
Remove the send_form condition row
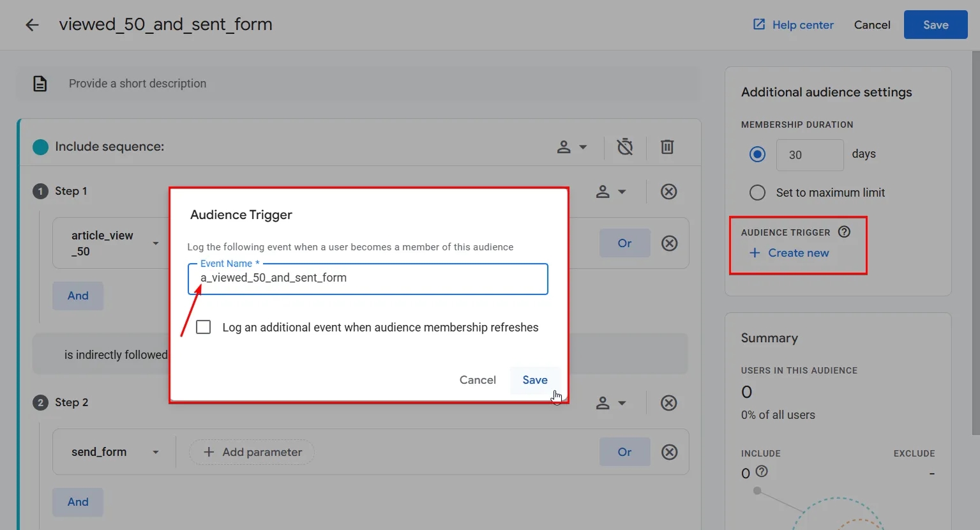point(669,452)
